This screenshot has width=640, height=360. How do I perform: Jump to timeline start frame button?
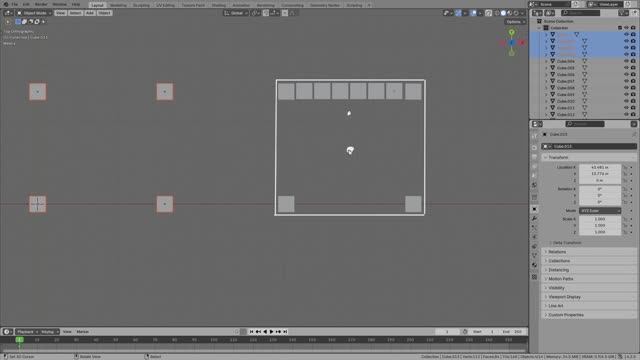click(251, 332)
